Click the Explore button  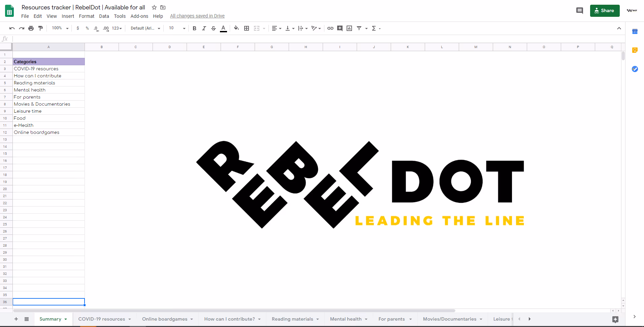(x=615, y=319)
